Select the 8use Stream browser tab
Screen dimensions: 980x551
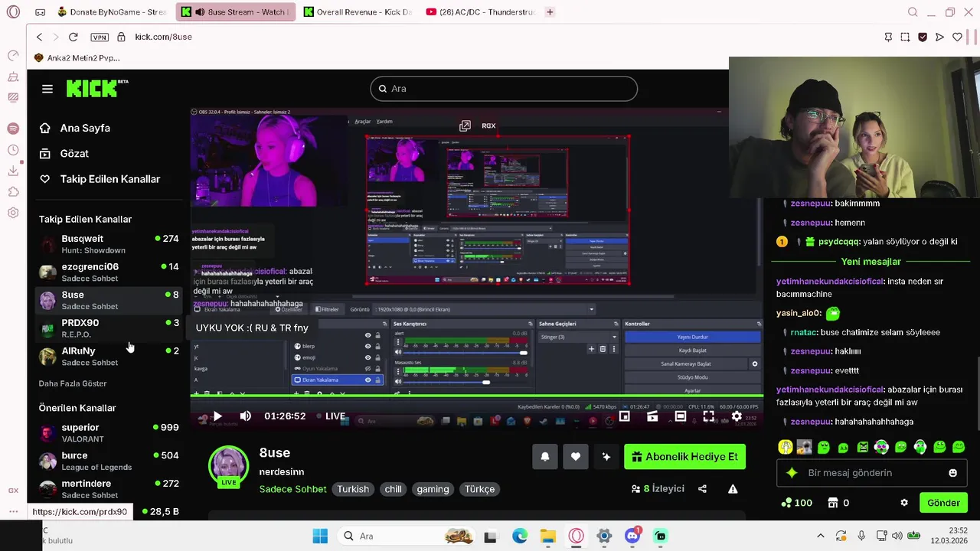(236, 12)
